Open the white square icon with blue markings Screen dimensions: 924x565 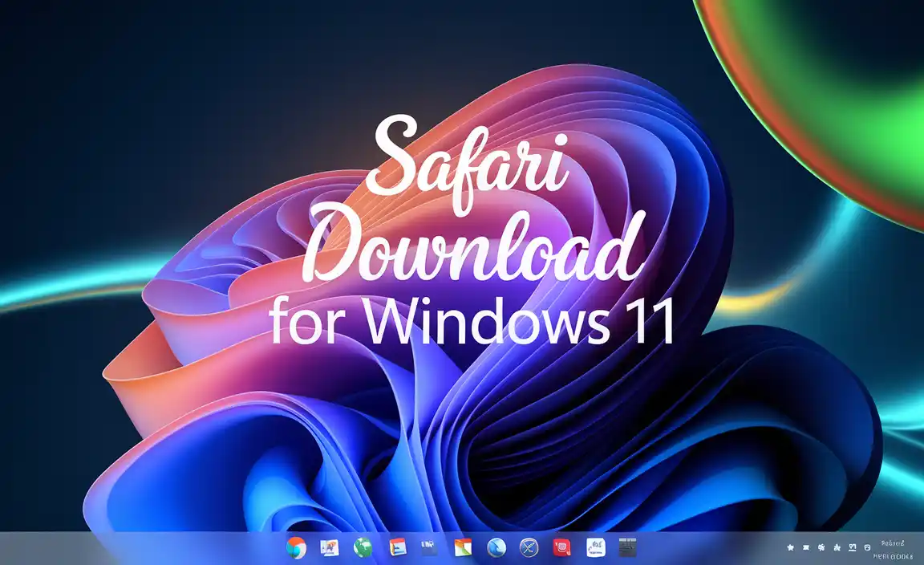(x=596, y=548)
